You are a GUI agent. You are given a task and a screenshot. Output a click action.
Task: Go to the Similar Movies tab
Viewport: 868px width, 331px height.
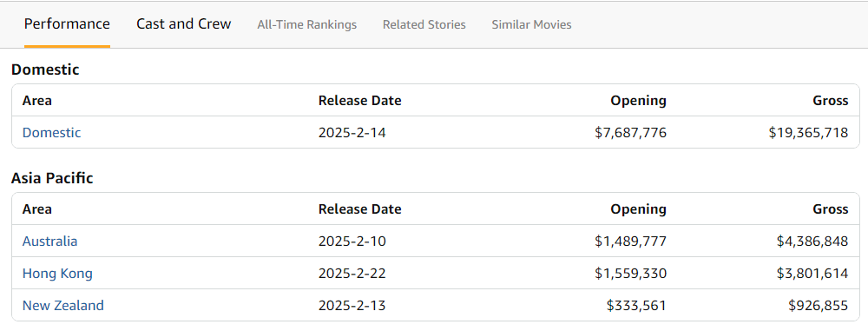point(531,25)
